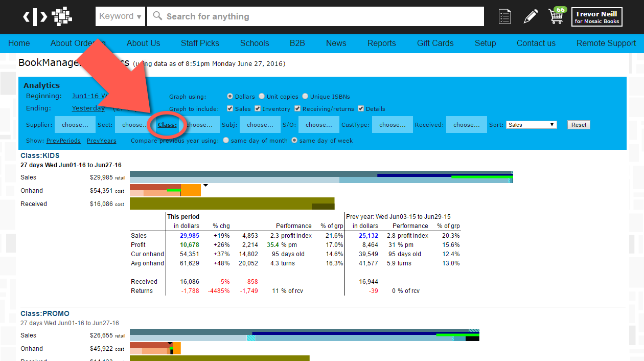This screenshot has width=644, height=361.
Task: Expand the Sort dropdown showing Sales
Action: (x=531, y=125)
